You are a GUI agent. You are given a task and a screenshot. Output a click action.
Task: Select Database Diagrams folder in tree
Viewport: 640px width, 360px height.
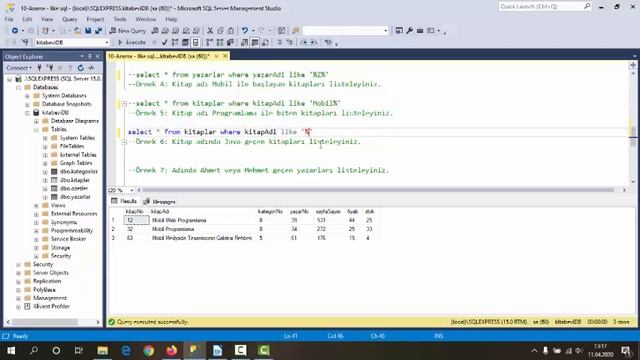(x=75, y=121)
